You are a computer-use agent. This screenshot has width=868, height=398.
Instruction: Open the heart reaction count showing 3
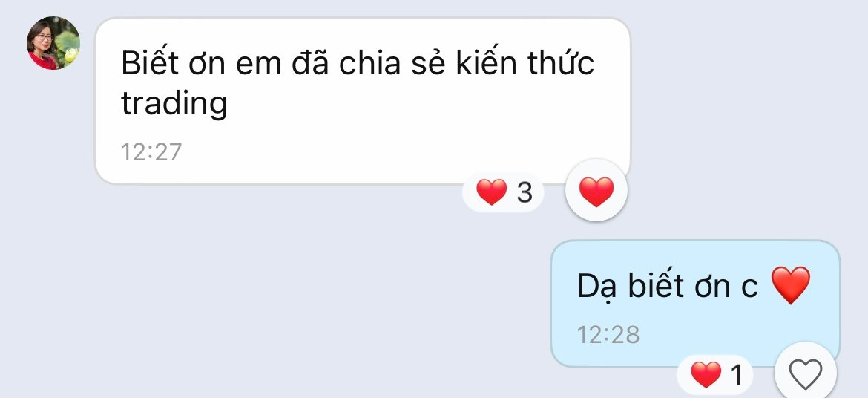(x=504, y=192)
